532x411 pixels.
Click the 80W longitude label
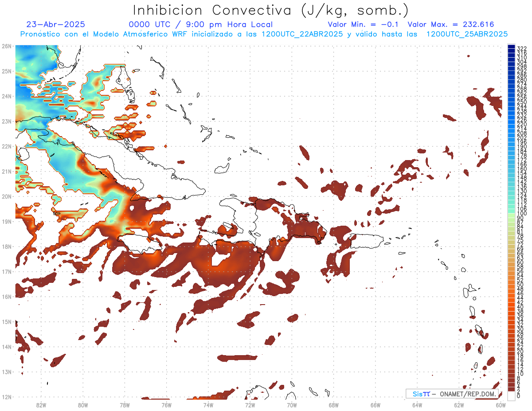tap(82, 405)
